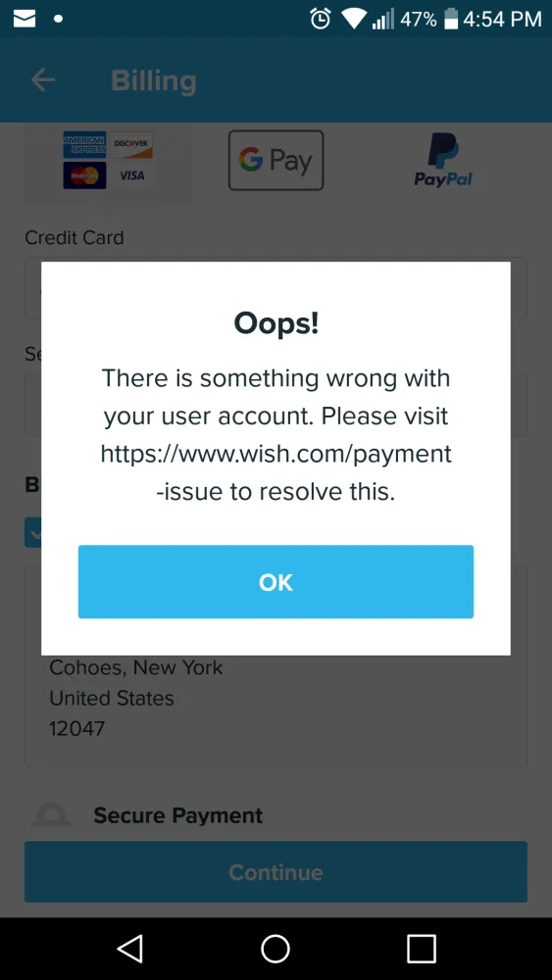Open the mail notification icon in status bar

click(x=25, y=19)
